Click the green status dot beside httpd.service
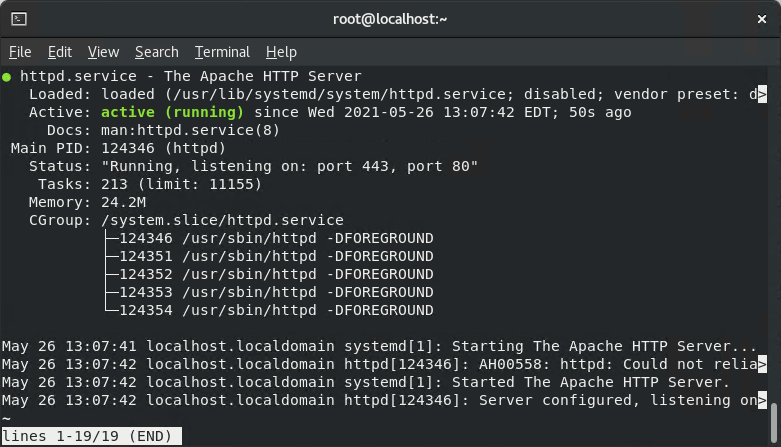This screenshot has height=447, width=781. pos(7,76)
